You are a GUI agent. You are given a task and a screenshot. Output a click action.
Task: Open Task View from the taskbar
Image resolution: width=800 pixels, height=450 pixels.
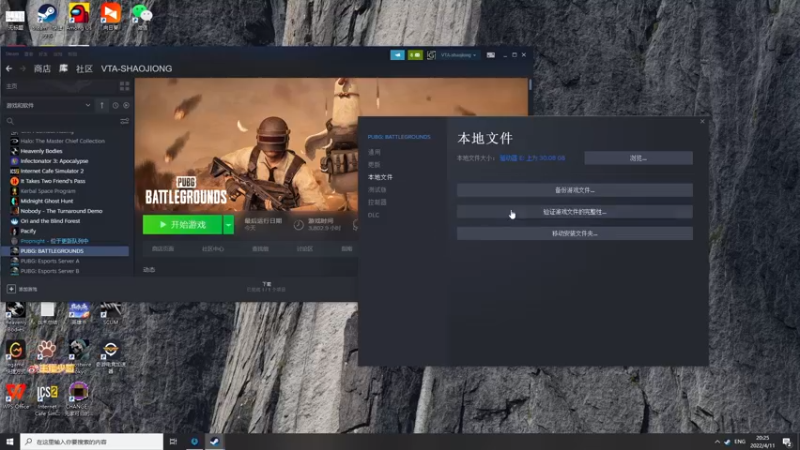[173, 441]
